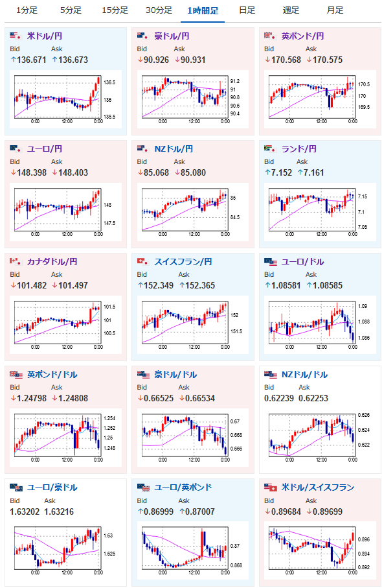
Task: Click the EU/US flag icon for ユーロ/ドル
Action: (x=270, y=262)
